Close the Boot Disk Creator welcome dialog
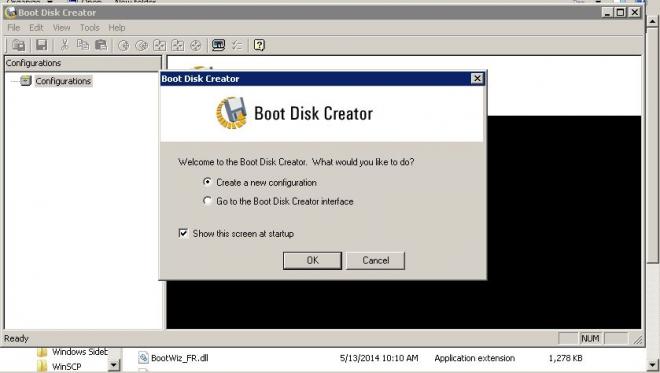 tap(477, 79)
